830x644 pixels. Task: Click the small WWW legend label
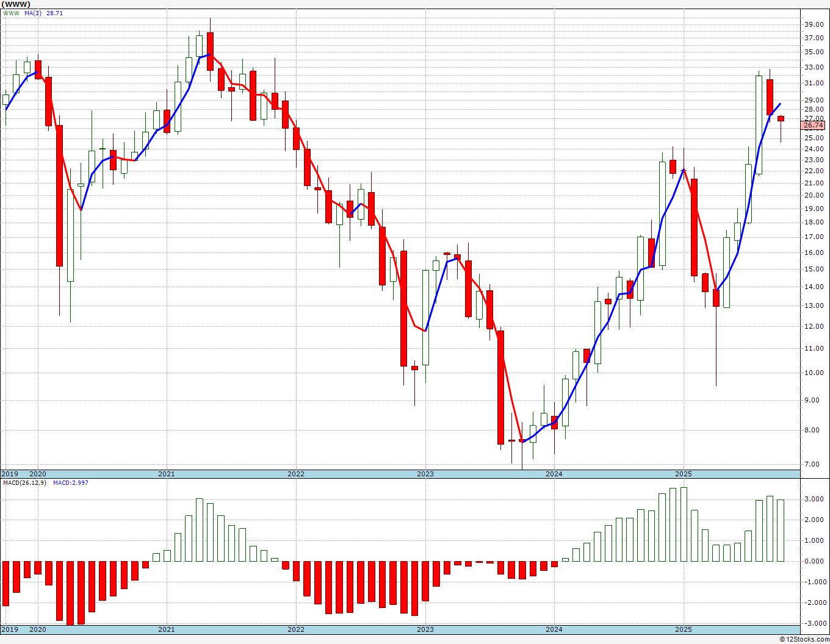[11, 13]
